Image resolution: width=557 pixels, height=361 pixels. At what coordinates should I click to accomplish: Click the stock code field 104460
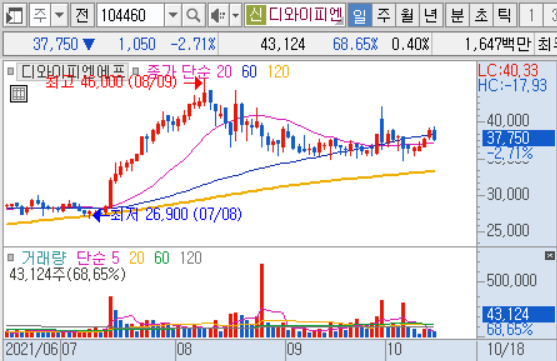tap(131, 15)
